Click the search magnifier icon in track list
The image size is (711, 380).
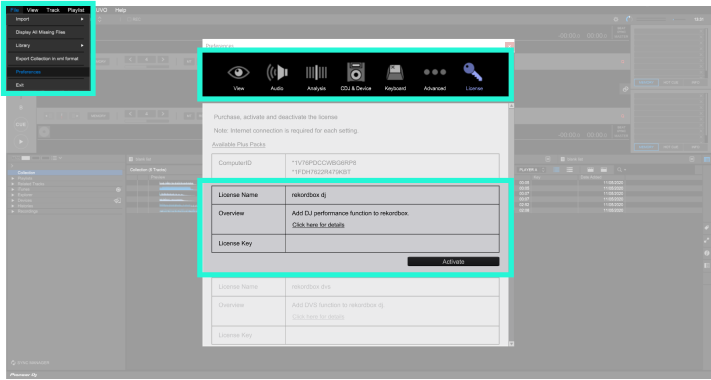point(619,170)
